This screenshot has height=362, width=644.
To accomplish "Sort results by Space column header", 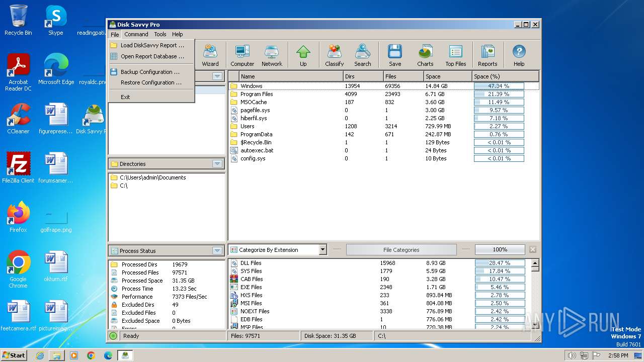I will click(448, 76).
